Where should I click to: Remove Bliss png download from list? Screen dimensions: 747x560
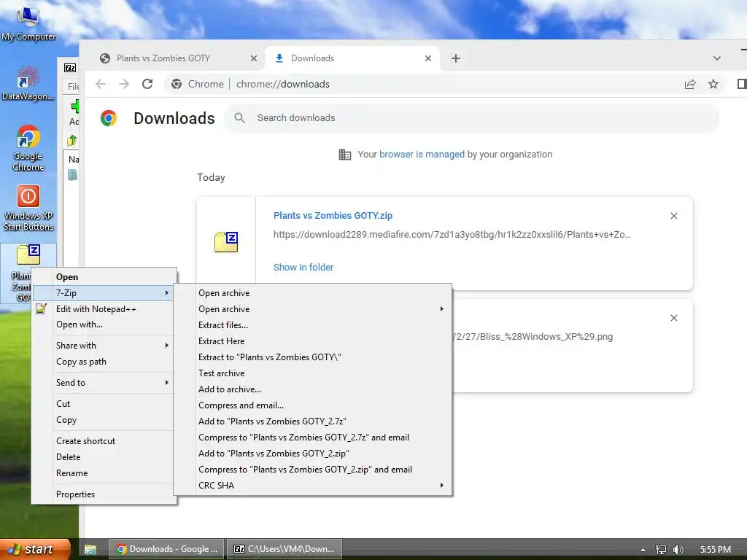[x=673, y=318]
